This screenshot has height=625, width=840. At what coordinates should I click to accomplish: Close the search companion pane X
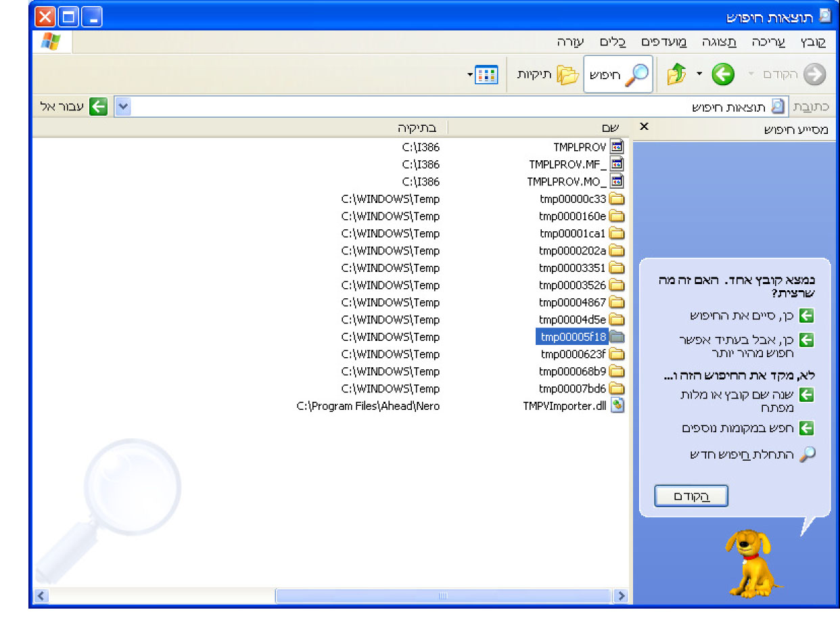click(x=644, y=126)
